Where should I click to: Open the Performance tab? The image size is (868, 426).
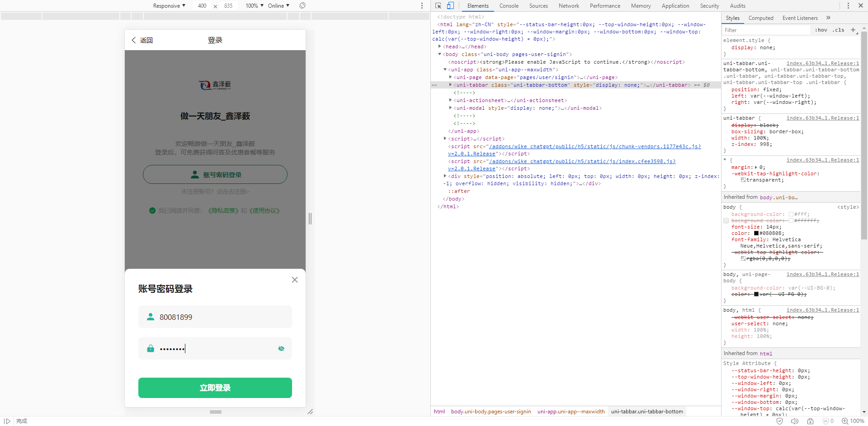click(x=605, y=5)
